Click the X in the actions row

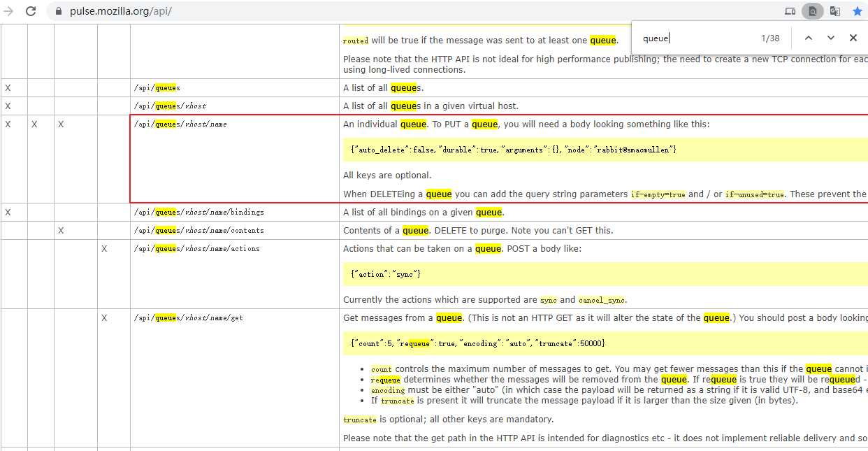click(104, 248)
